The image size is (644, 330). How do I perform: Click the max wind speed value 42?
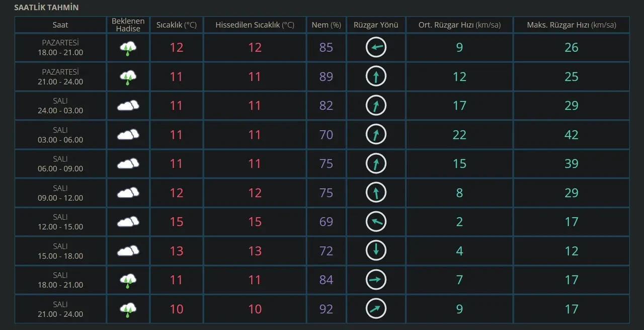point(571,135)
